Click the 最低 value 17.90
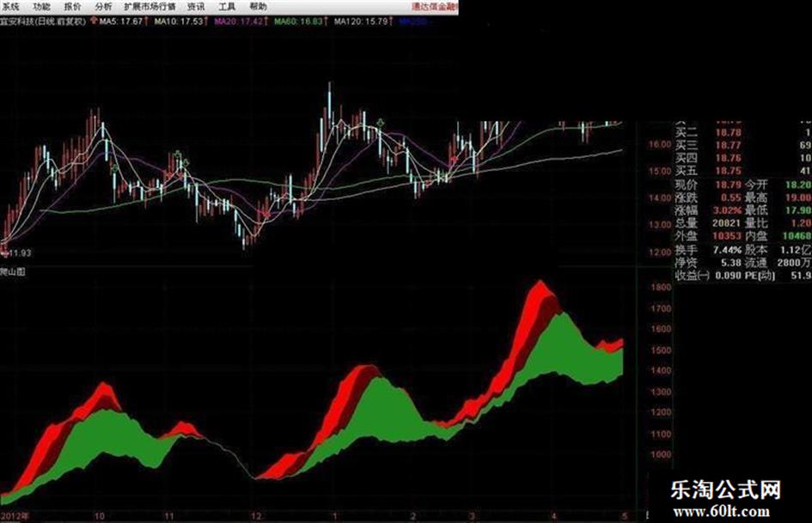 point(798,210)
